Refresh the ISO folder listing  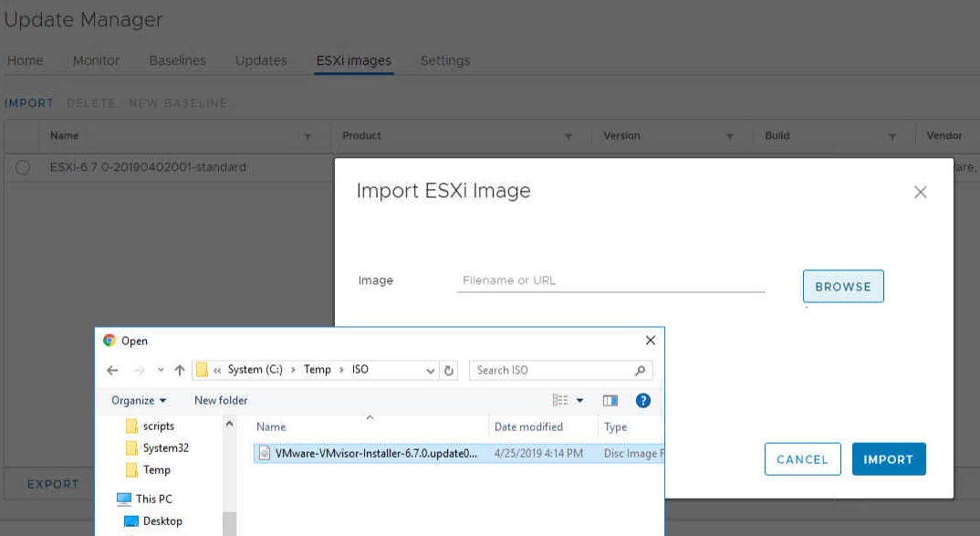(449, 370)
